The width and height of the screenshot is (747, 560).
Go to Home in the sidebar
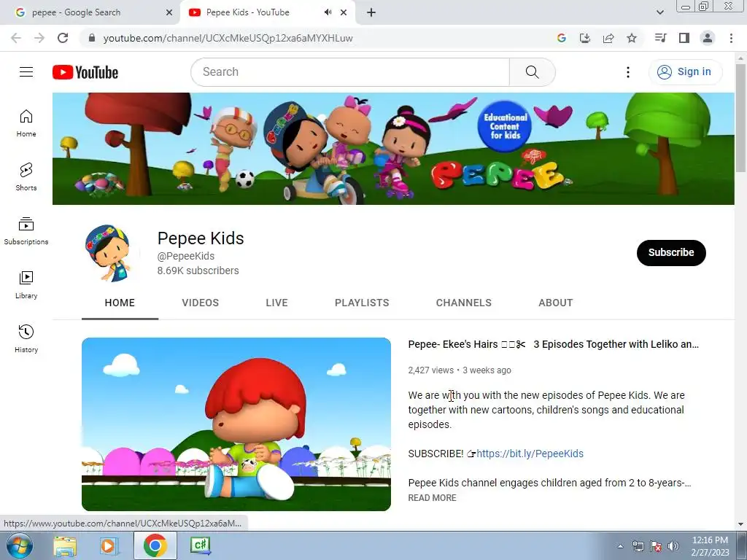click(26, 123)
